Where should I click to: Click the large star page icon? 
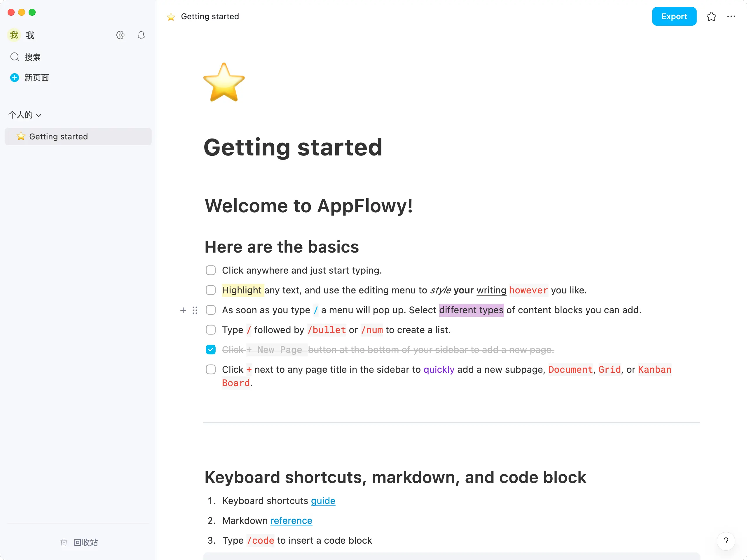point(224,82)
